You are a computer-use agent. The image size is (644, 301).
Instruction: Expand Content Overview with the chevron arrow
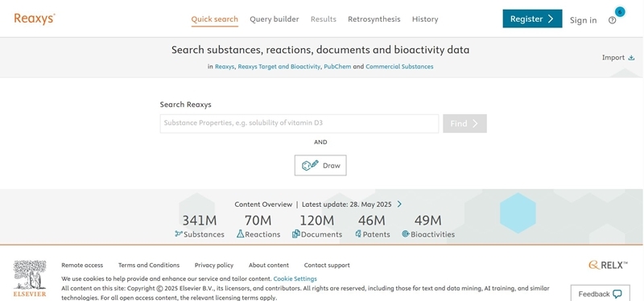point(399,204)
